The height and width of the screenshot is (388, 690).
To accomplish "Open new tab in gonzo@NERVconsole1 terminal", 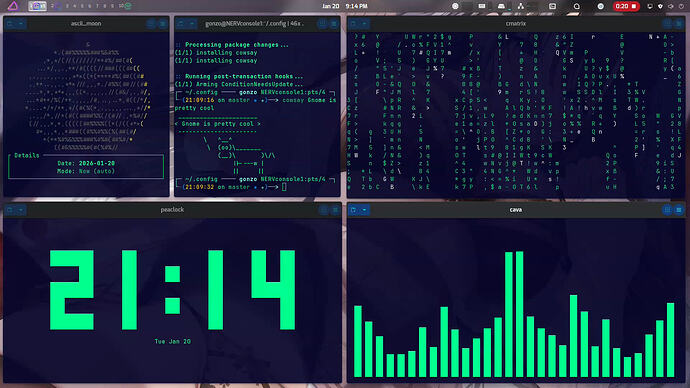I will coord(181,24).
